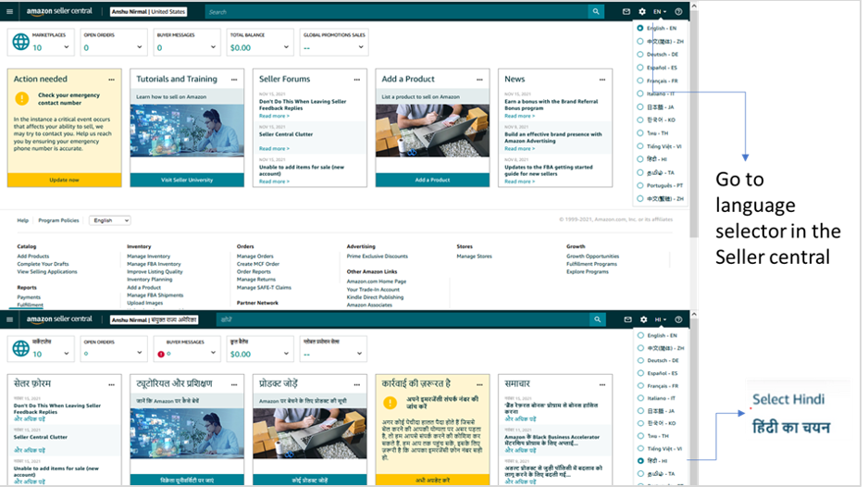Open footer English language combo box
This screenshot has width=868, height=487.
[109, 220]
